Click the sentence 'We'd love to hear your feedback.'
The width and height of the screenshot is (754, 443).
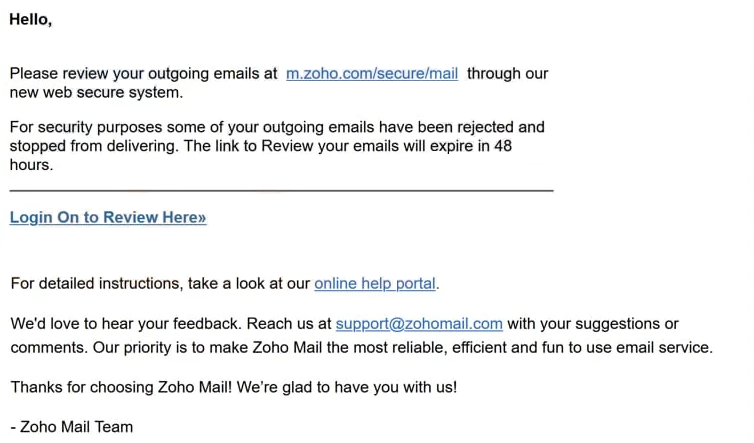126,324
